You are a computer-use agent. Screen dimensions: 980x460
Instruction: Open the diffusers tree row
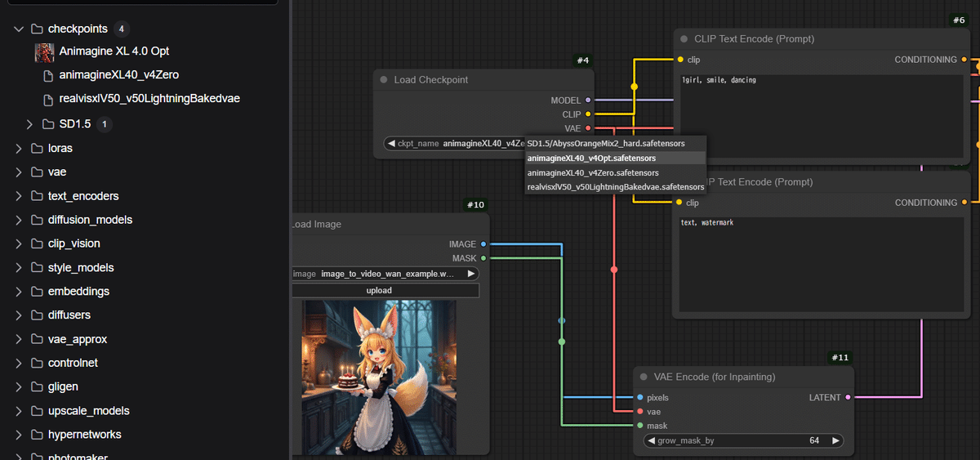145,315
